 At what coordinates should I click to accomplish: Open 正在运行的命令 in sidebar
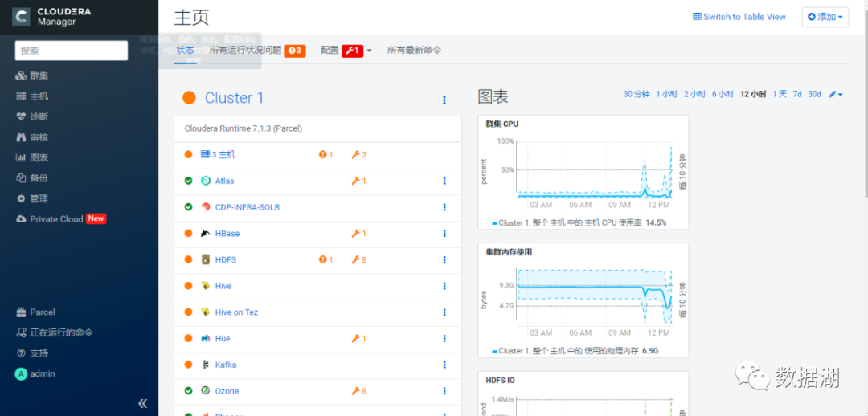point(55,332)
